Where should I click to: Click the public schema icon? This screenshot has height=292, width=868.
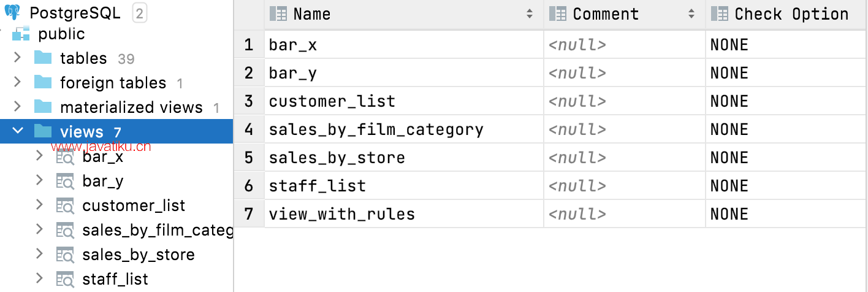(21, 34)
